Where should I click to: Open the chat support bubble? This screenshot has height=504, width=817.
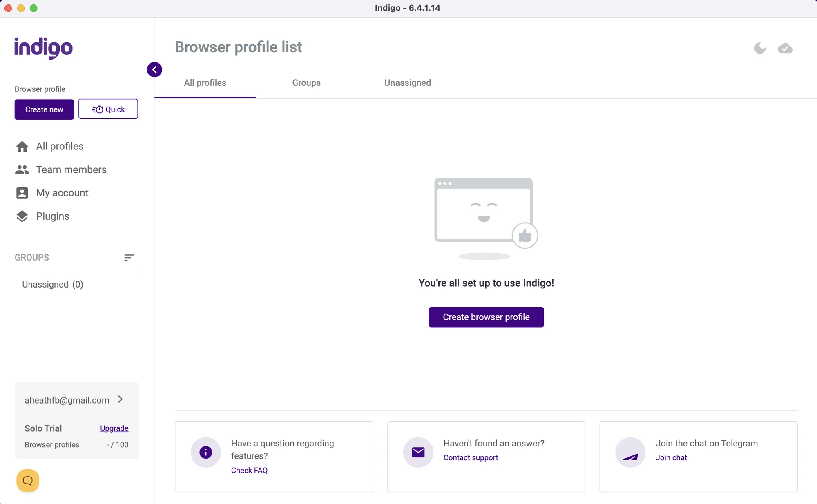[x=28, y=481]
